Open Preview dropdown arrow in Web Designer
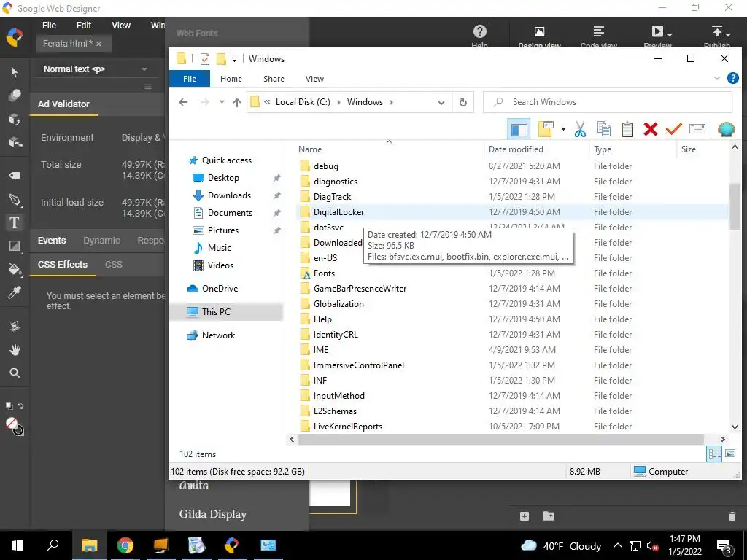This screenshot has height=560, width=747. tap(670, 35)
